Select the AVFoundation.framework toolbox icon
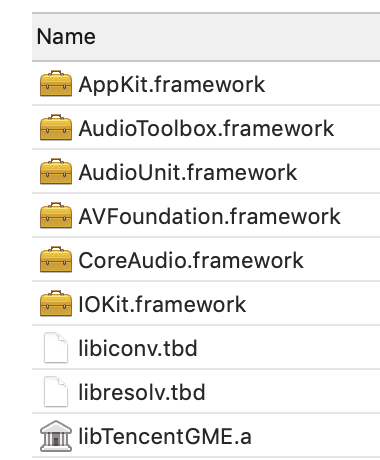 [56, 215]
